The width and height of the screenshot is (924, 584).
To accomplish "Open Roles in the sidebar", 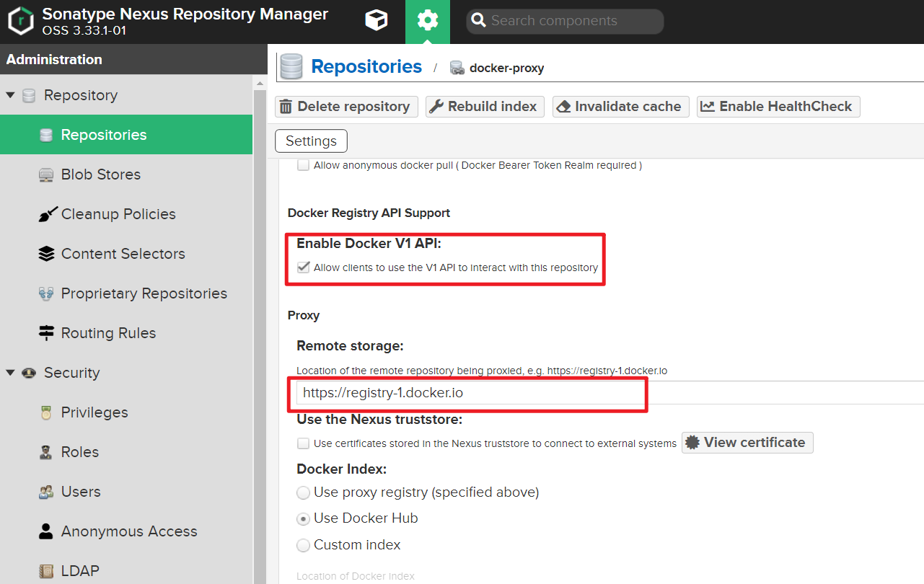I will coord(126,452).
